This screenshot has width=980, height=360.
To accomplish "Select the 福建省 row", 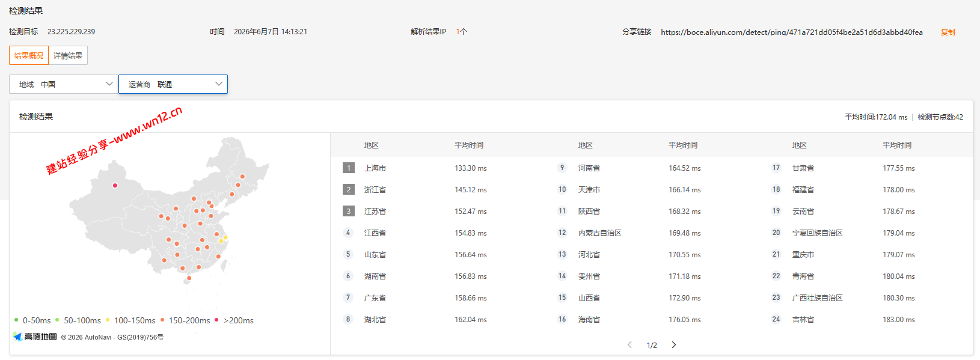I will pyautogui.click(x=866, y=190).
